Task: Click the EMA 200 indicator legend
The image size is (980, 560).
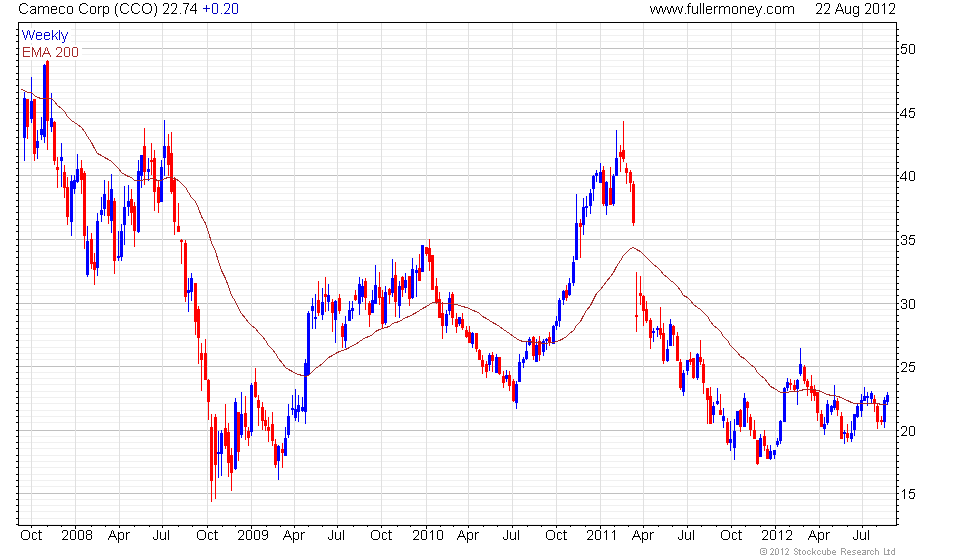Action: [x=50, y=52]
